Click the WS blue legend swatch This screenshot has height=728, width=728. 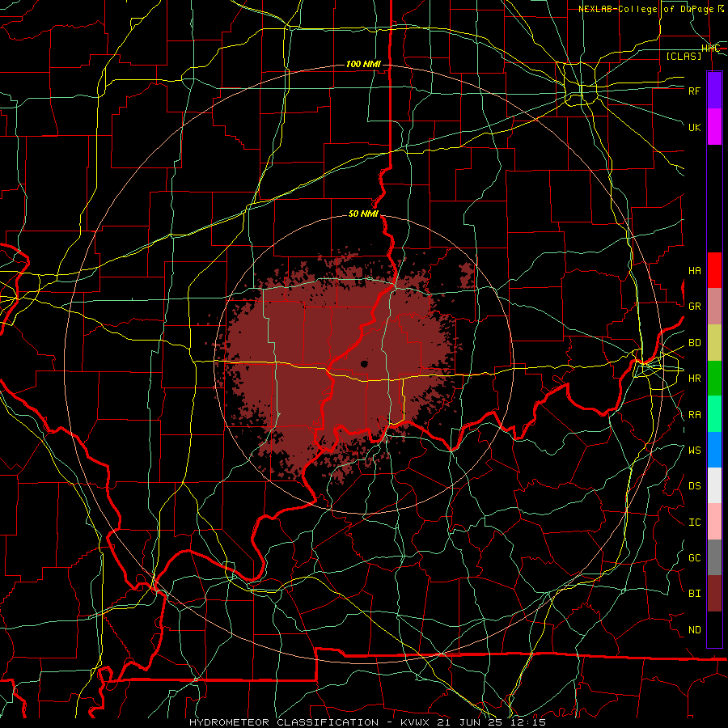click(714, 450)
